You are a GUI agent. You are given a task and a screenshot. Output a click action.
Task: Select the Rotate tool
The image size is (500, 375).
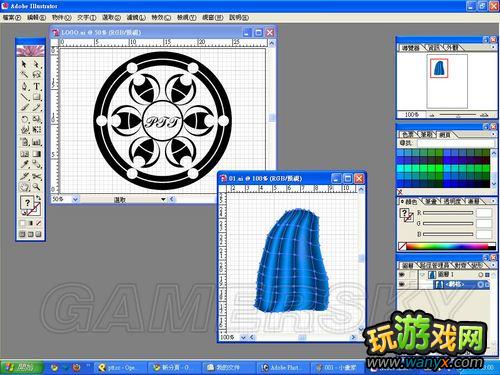[24, 119]
